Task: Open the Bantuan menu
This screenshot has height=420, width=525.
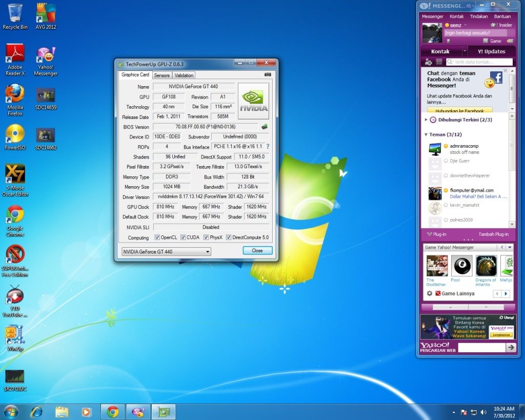Action: [x=502, y=16]
